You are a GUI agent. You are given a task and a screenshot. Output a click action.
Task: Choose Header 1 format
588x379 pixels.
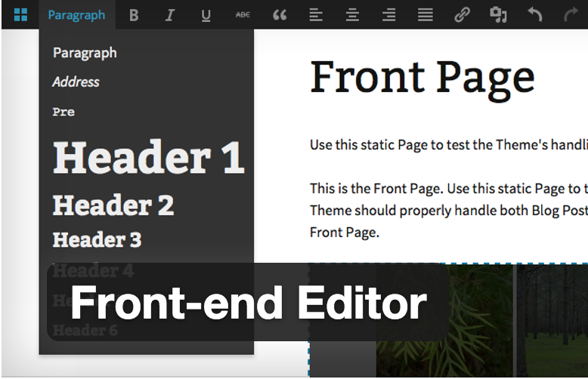point(148,157)
